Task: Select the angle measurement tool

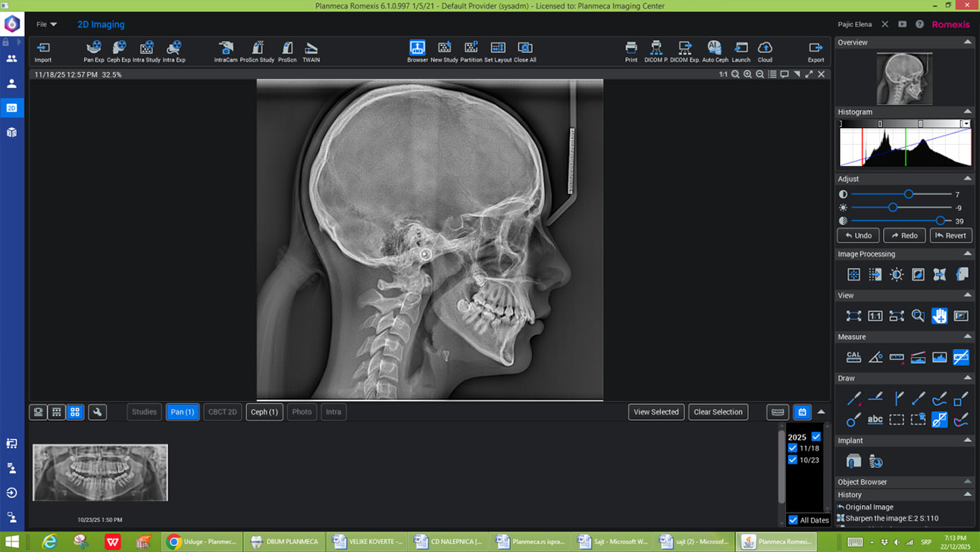Action: (x=875, y=357)
